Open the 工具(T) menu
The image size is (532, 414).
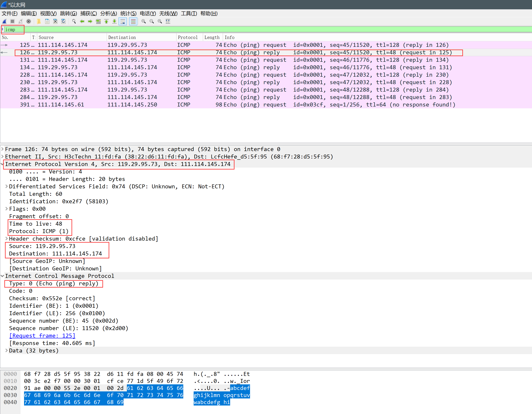click(x=189, y=13)
